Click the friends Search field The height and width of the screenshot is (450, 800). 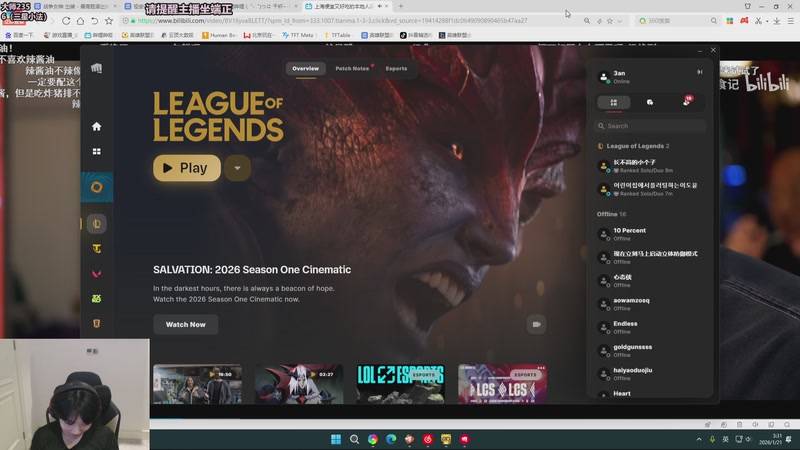[649, 126]
